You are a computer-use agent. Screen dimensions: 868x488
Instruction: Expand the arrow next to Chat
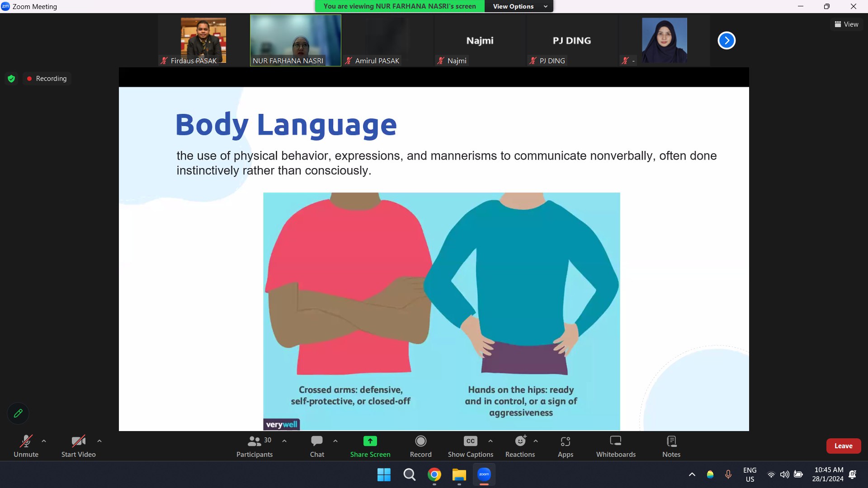(x=335, y=441)
